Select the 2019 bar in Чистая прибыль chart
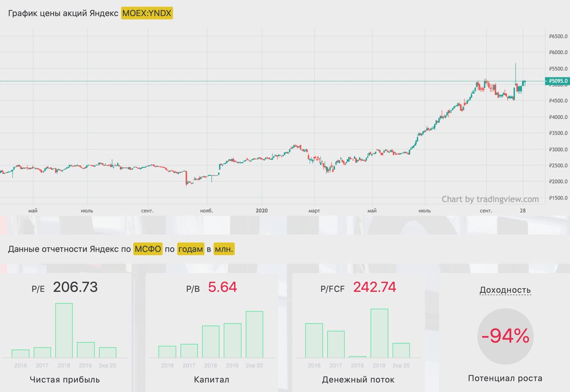The height and width of the screenshot is (392, 570). click(x=85, y=350)
